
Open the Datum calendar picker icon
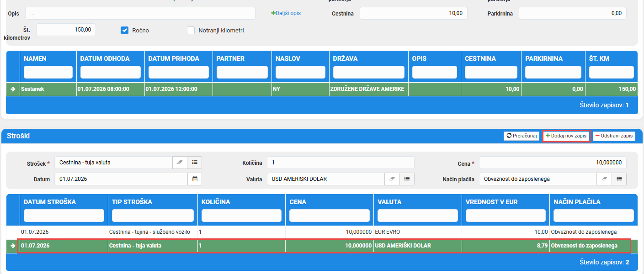click(195, 179)
